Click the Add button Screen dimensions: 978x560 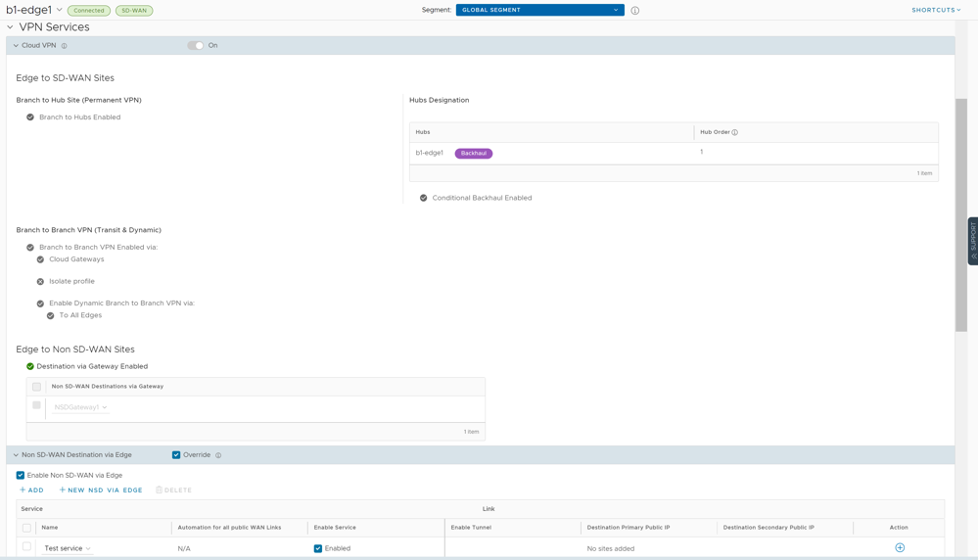[31, 490]
